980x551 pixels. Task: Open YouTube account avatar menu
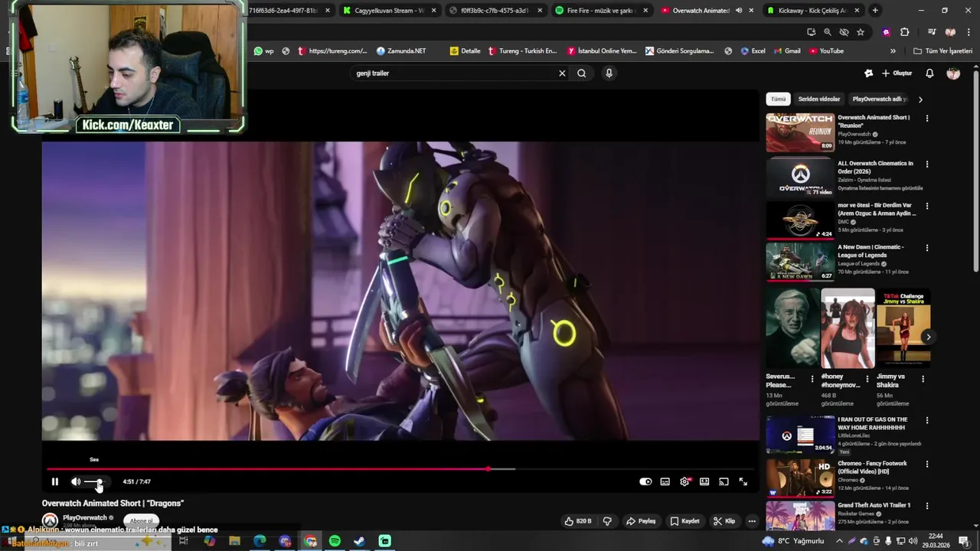953,73
